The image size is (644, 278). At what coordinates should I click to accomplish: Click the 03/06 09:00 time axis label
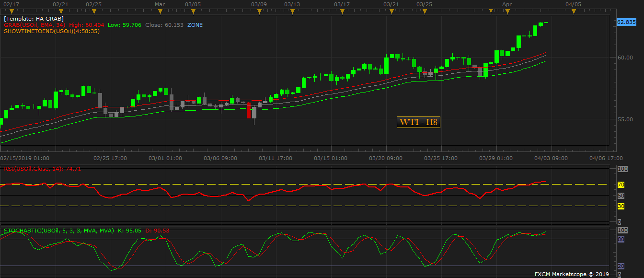[220, 158]
